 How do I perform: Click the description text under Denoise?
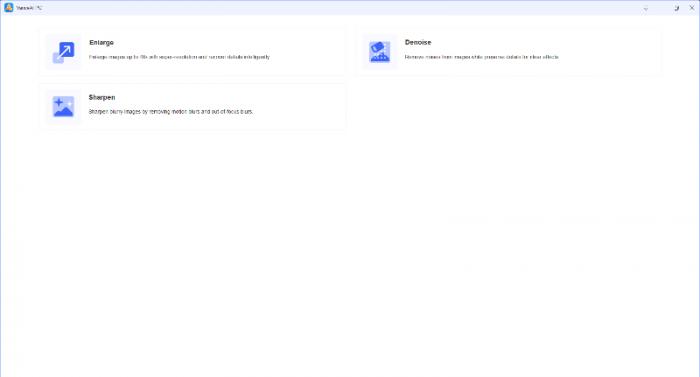coord(482,57)
